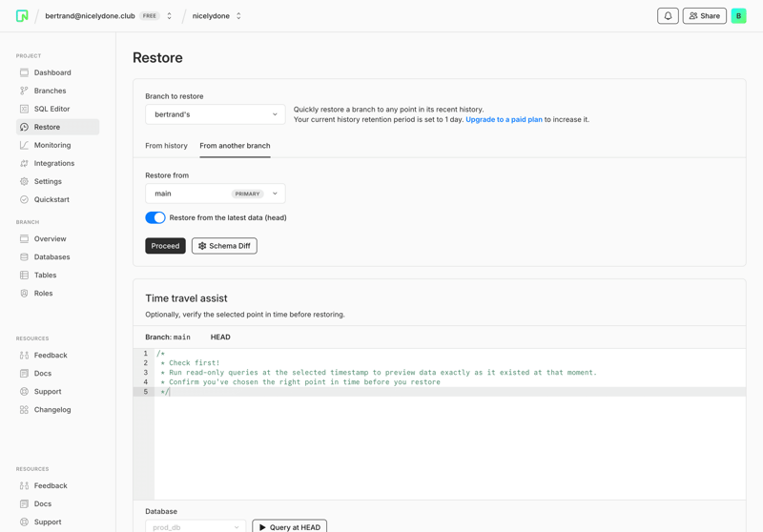
Task: Open Support in bottom resources list
Action: pyautogui.click(x=57, y=522)
